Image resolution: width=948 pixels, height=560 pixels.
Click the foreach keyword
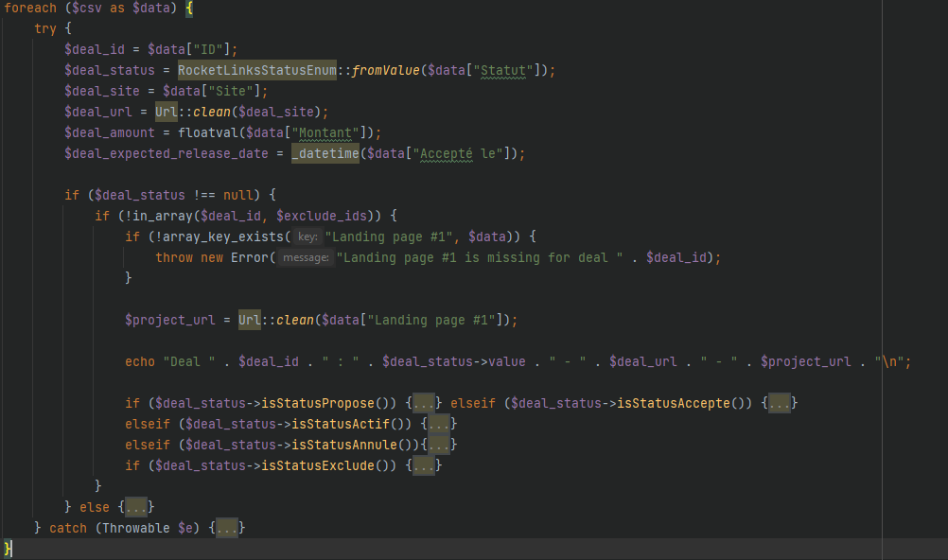tap(30, 8)
